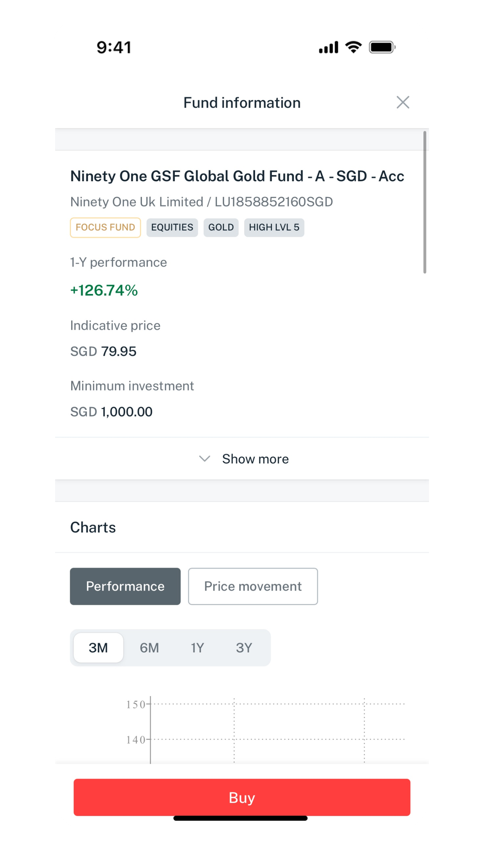482x868 pixels.
Task: Tap the FOCUS FUND tag
Action: 105,228
